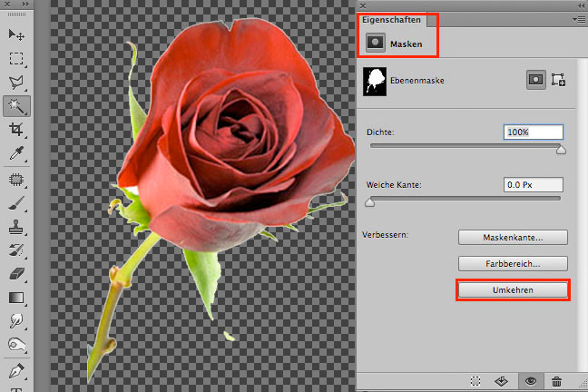The image size is (588, 392).
Task: Select the pixel mask button
Action: 536,80
